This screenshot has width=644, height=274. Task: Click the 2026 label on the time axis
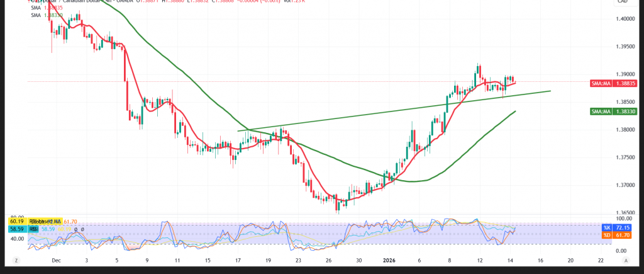389,260
